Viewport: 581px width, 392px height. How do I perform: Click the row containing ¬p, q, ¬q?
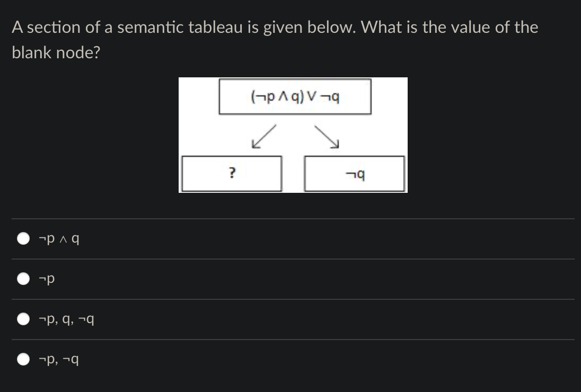[x=290, y=319]
